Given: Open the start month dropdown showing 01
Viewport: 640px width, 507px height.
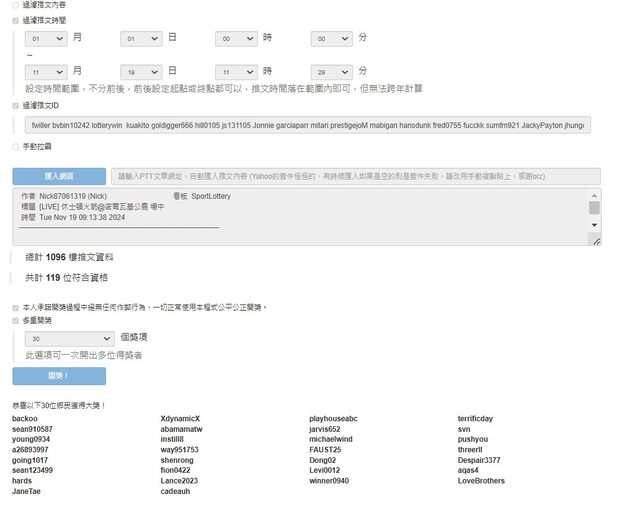Looking at the screenshot, I should (46, 38).
